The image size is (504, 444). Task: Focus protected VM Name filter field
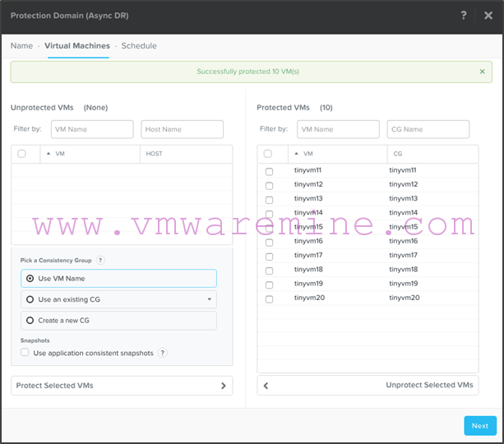(338, 129)
